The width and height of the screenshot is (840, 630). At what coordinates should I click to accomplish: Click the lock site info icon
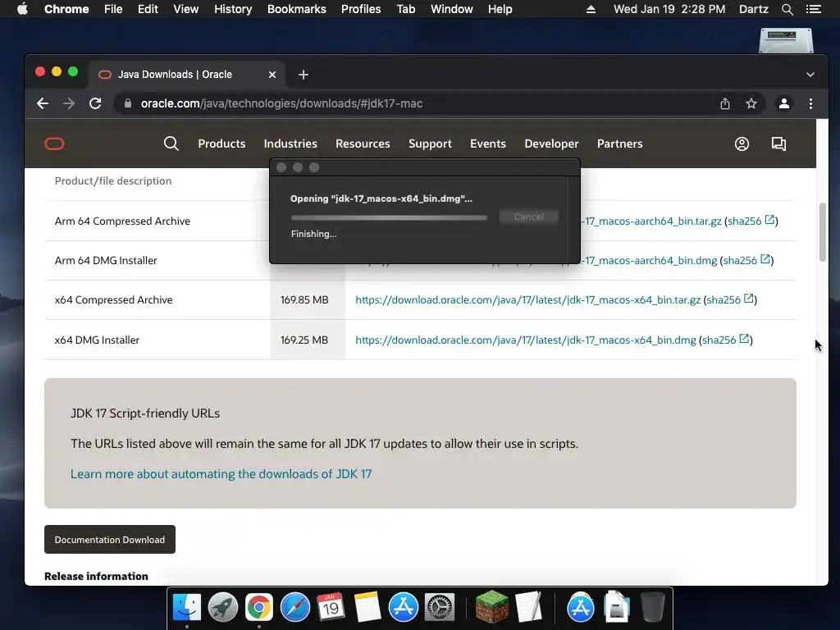coord(127,103)
